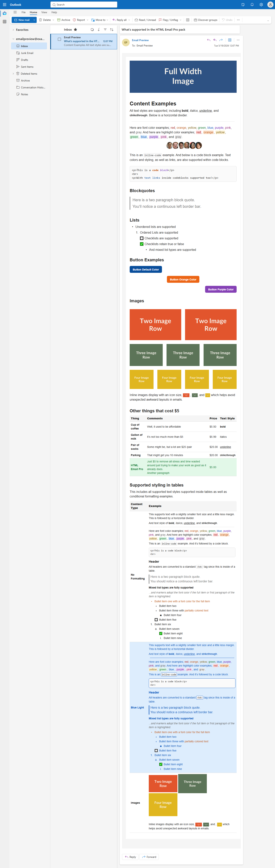Open the Reply all dropdown arrow
275x868 pixels.
(x=129, y=20)
